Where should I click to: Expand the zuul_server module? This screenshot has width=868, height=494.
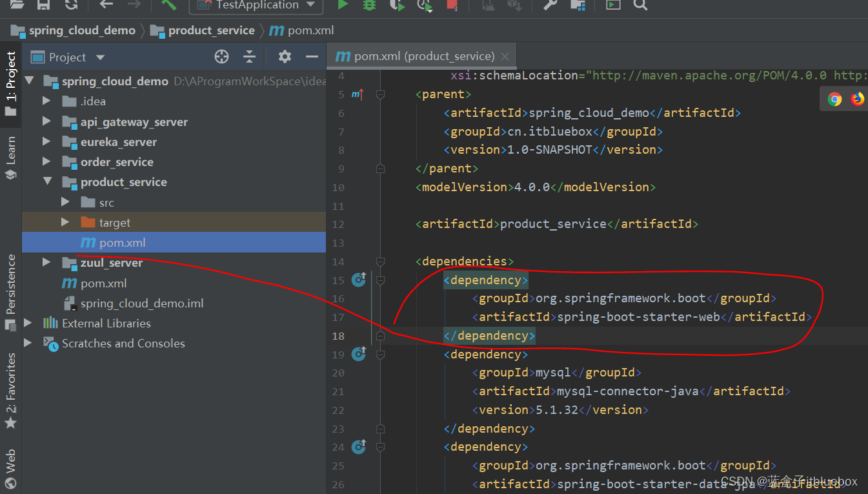coord(46,262)
